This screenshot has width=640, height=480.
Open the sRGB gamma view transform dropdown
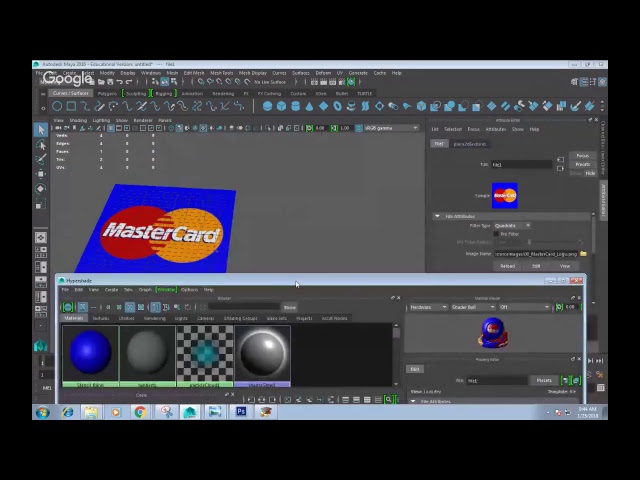(391, 128)
